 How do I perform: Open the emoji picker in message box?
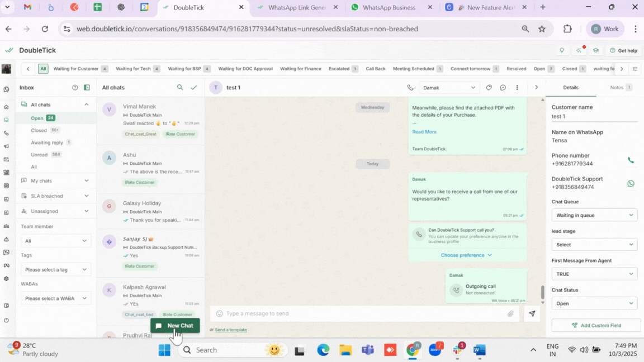point(219,314)
